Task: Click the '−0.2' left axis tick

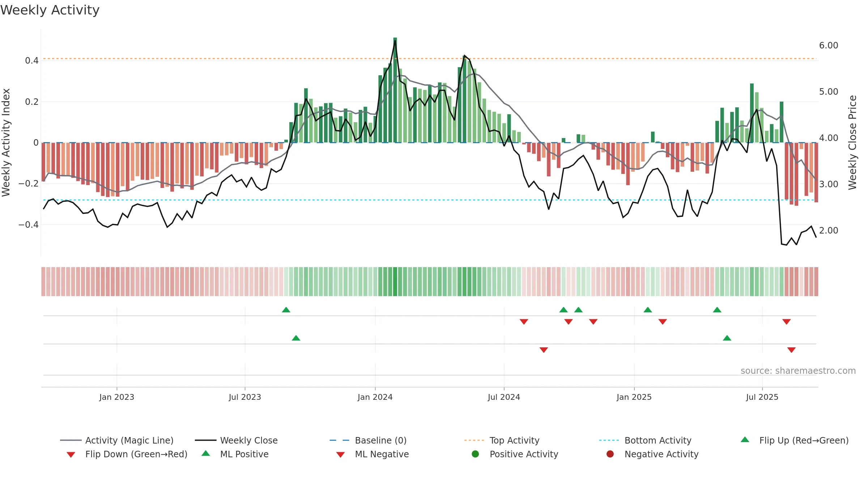Action: pos(29,184)
